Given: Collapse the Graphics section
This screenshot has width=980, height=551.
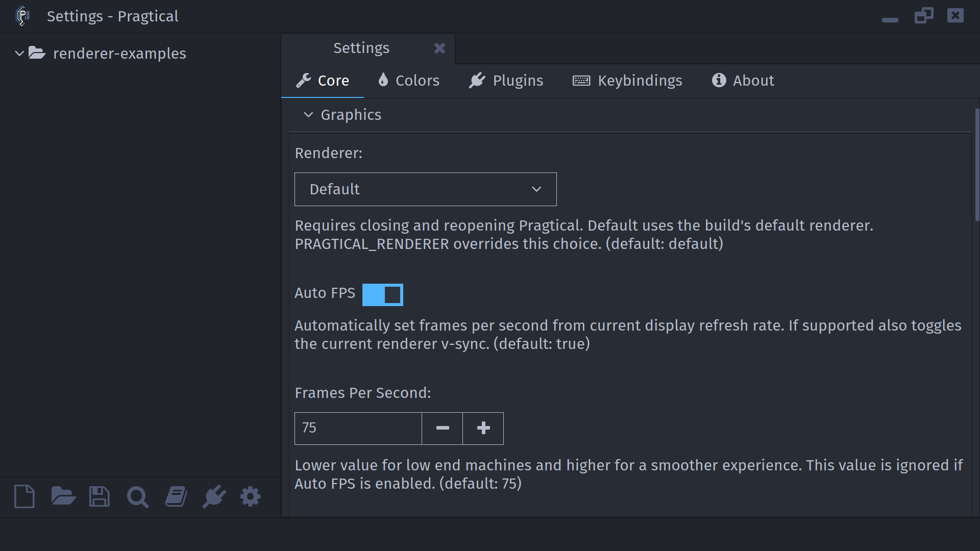Looking at the screenshot, I should [308, 115].
